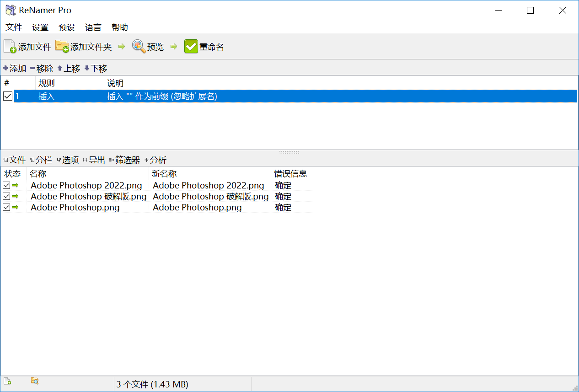
Task: Open the 文件 dropdown in files toolbar
Action: coord(14,160)
